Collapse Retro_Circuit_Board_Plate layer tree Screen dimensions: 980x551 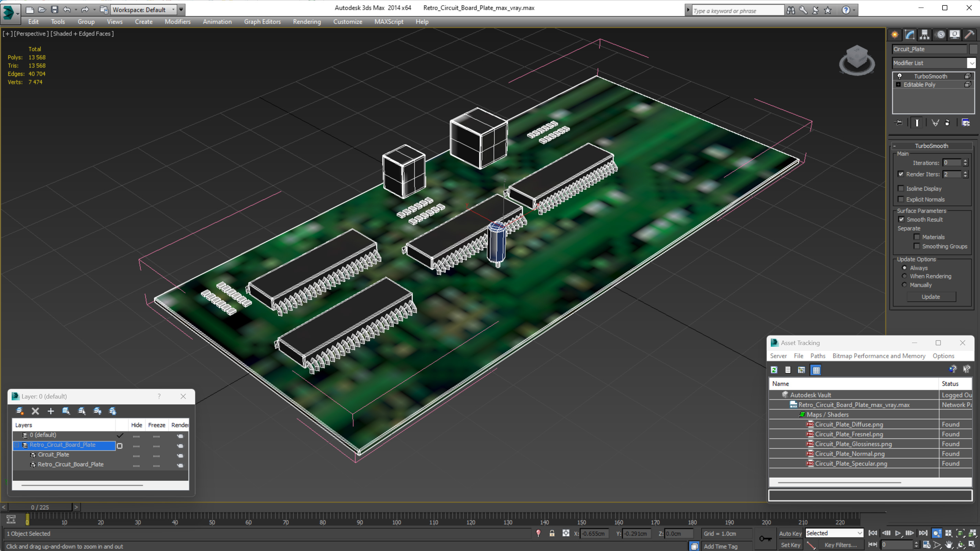pos(17,445)
